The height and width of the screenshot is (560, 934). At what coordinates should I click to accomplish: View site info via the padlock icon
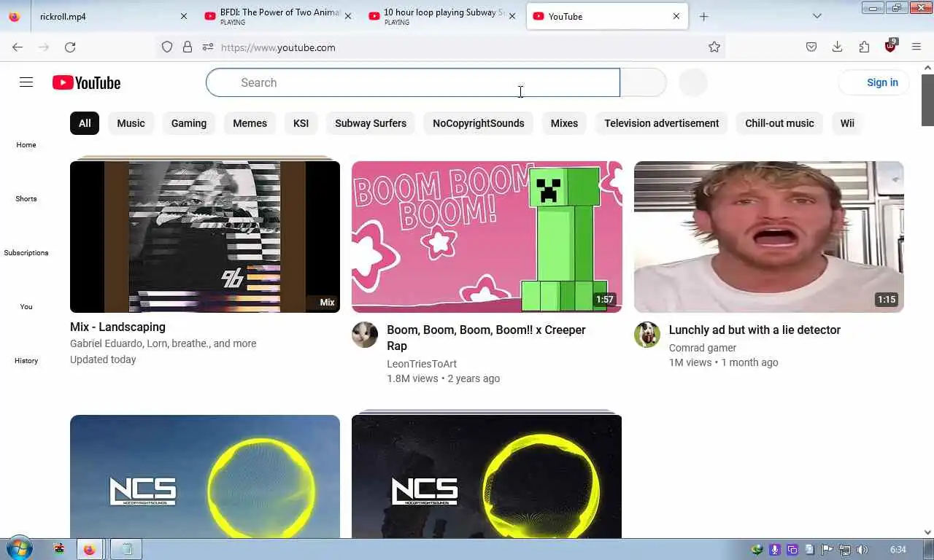coord(188,47)
